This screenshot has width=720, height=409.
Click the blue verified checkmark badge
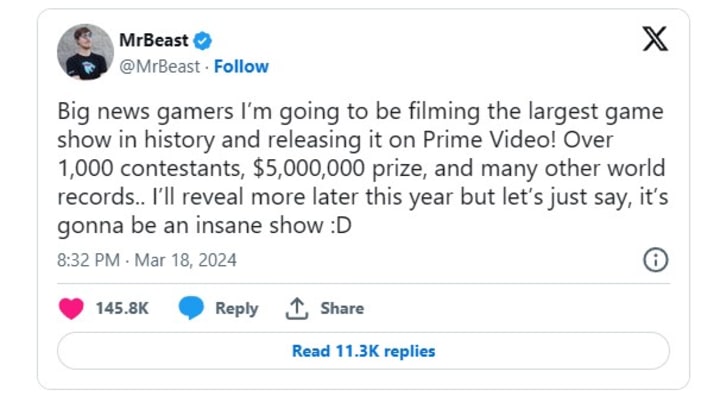click(202, 41)
